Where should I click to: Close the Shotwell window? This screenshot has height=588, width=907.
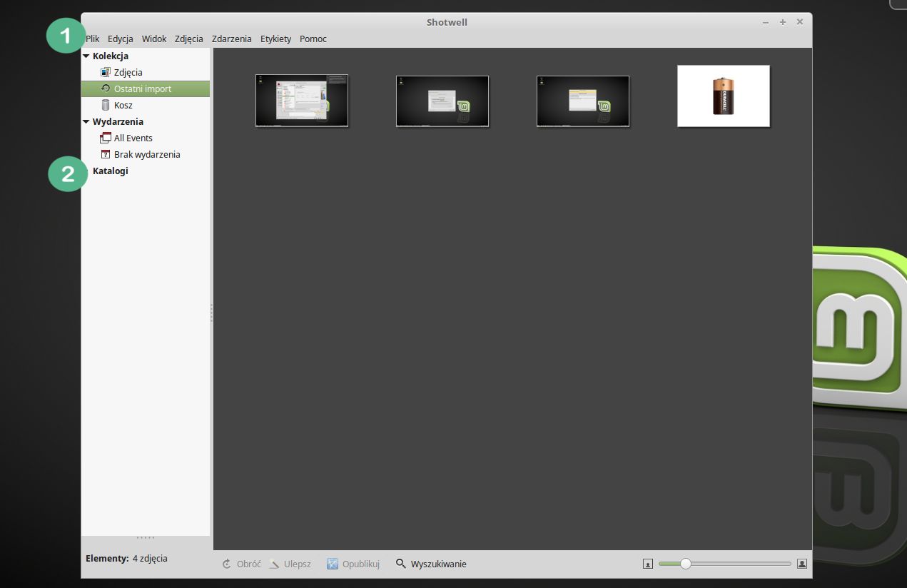pos(800,22)
